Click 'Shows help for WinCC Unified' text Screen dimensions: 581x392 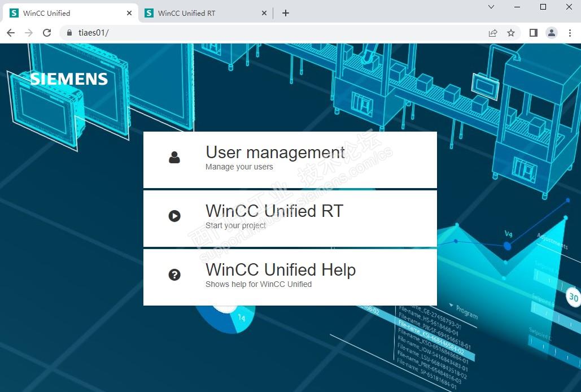[259, 284]
